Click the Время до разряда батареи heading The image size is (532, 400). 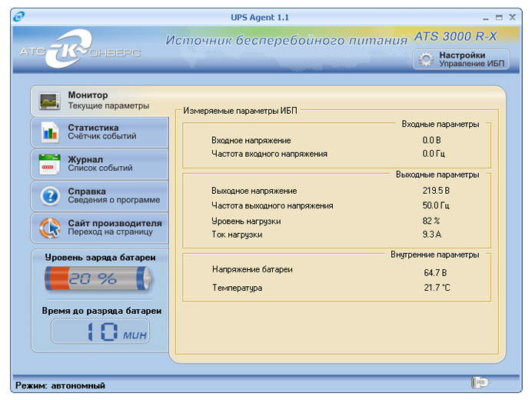click(x=101, y=311)
